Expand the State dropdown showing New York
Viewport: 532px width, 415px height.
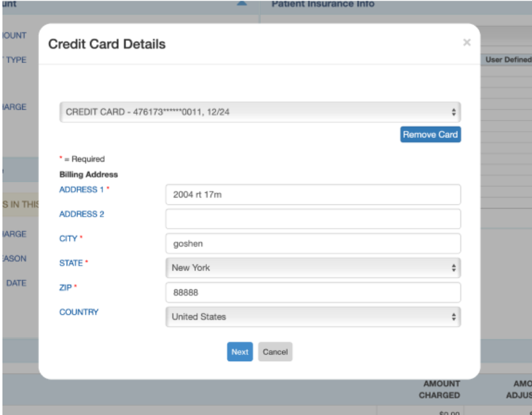[x=312, y=267]
